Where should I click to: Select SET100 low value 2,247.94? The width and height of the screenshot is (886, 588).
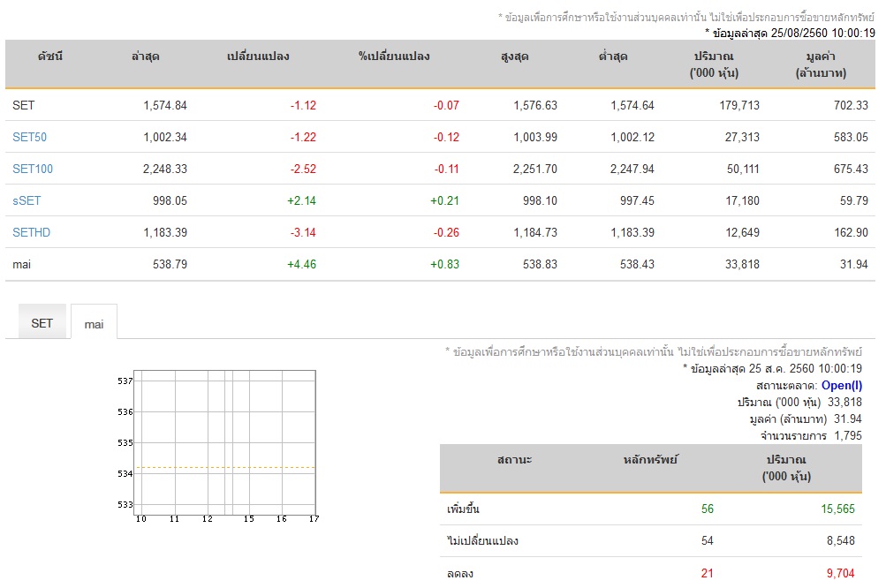pyautogui.click(x=632, y=169)
